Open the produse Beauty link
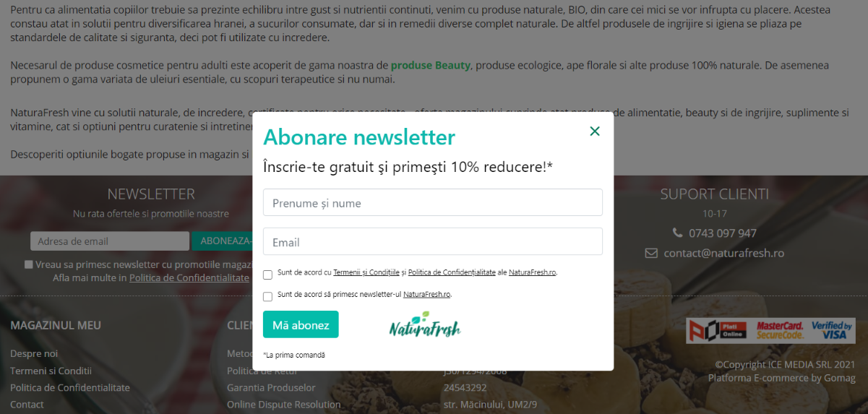This screenshot has width=868, height=414. click(x=431, y=65)
